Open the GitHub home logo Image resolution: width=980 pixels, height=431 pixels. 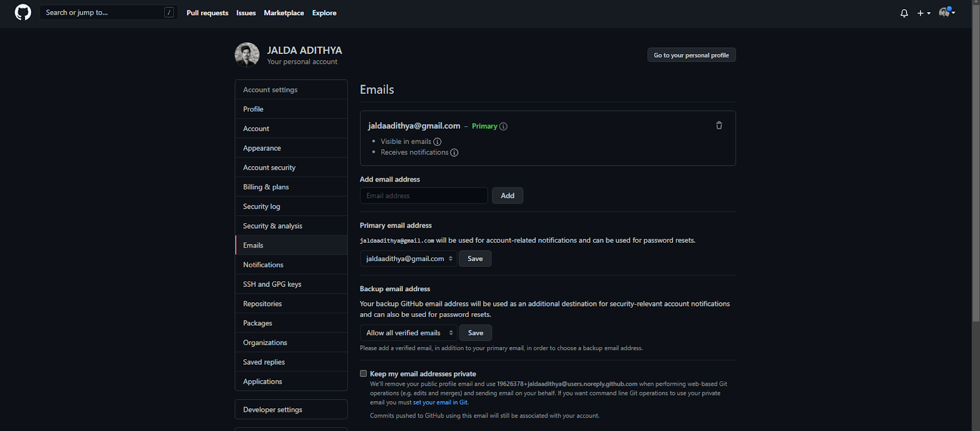tap(23, 12)
